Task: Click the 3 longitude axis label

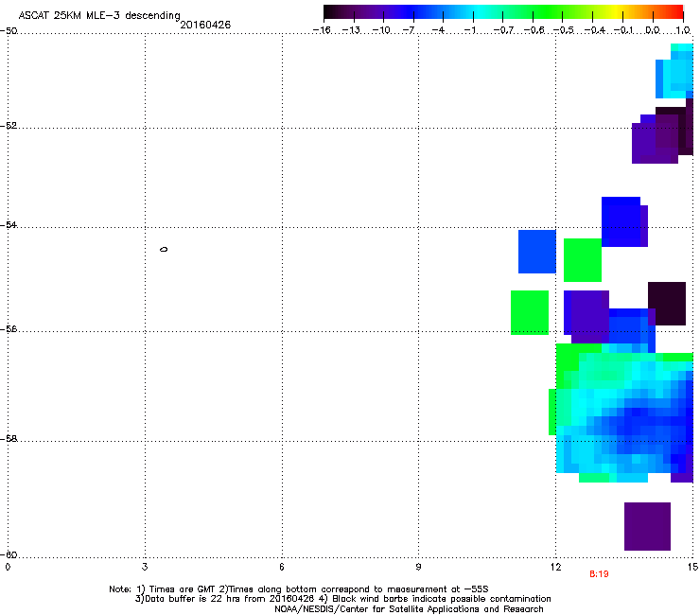Action: [x=145, y=567]
